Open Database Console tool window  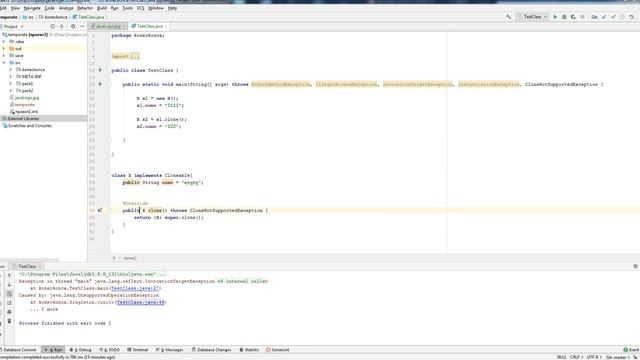click(x=19, y=350)
